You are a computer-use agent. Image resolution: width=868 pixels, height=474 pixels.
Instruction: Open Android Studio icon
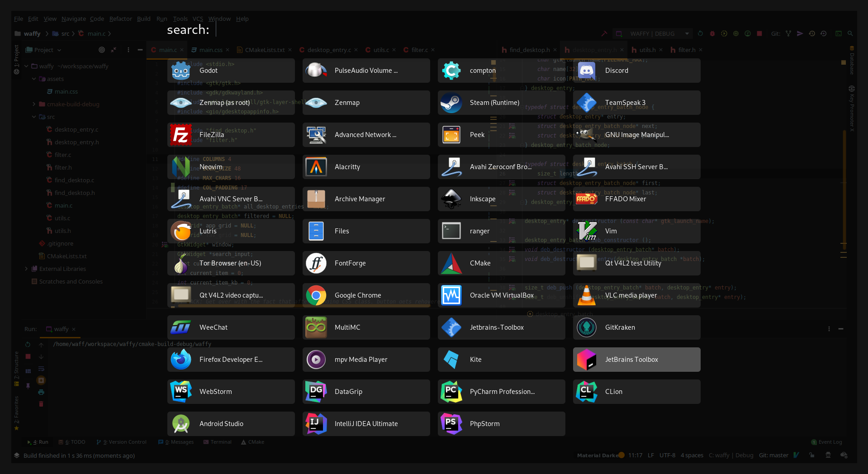click(180, 424)
